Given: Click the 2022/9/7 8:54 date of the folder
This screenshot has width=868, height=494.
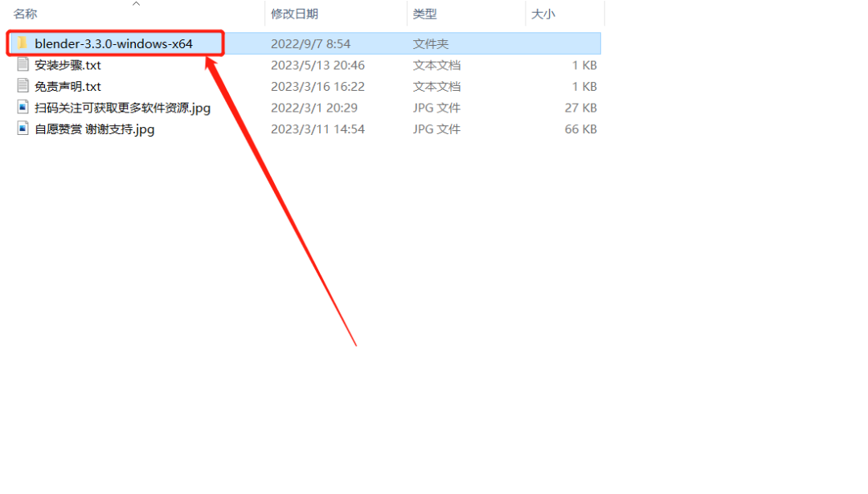Looking at the screenshot, I should tap(310, 43).
